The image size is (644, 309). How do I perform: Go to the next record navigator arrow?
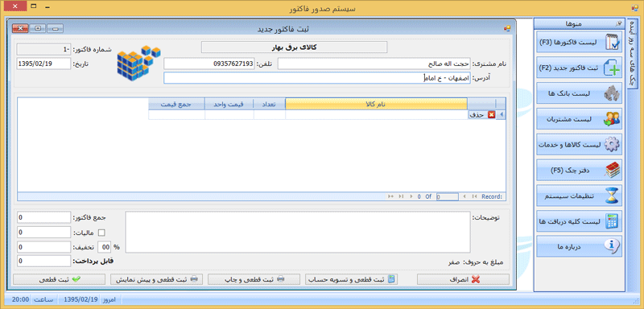(411, 196)
